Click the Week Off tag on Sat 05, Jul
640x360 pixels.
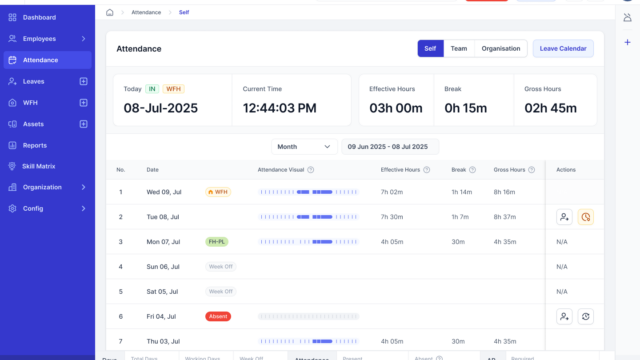coord(220,291)
